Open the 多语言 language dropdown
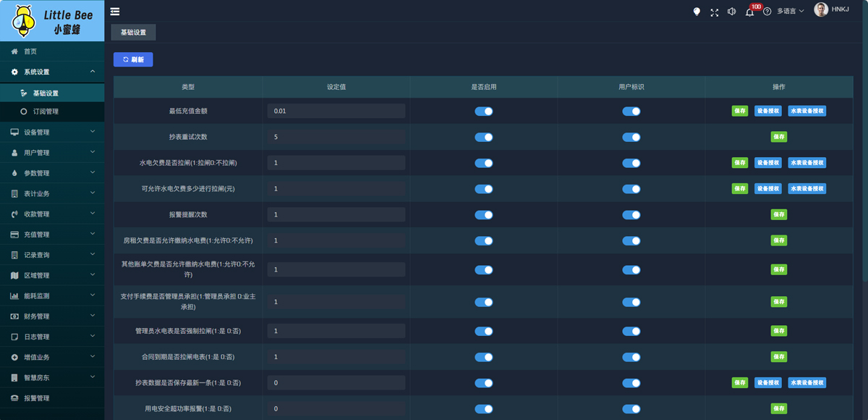This screenshot has width=868, height=420. point(791,12)
